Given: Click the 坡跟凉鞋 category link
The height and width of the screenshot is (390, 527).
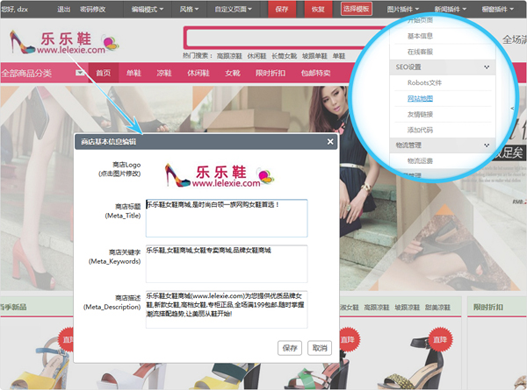Looking at the screenshot, I should pyautogui.click(x=407, y=307).
